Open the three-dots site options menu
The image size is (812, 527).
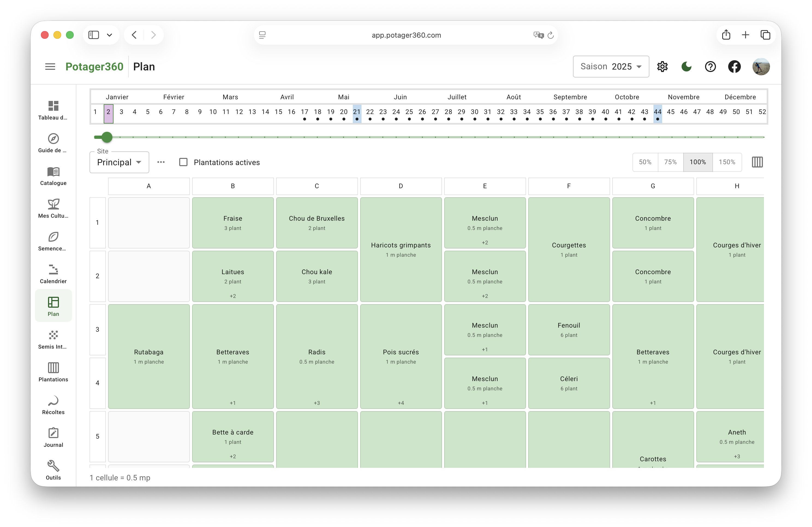click(x=161, y=162)
